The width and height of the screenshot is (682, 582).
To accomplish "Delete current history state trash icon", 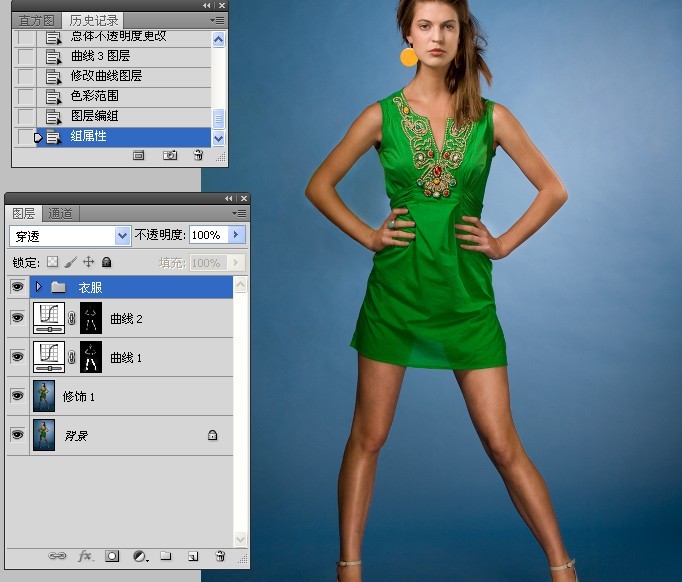I will [x=198, y=155].
